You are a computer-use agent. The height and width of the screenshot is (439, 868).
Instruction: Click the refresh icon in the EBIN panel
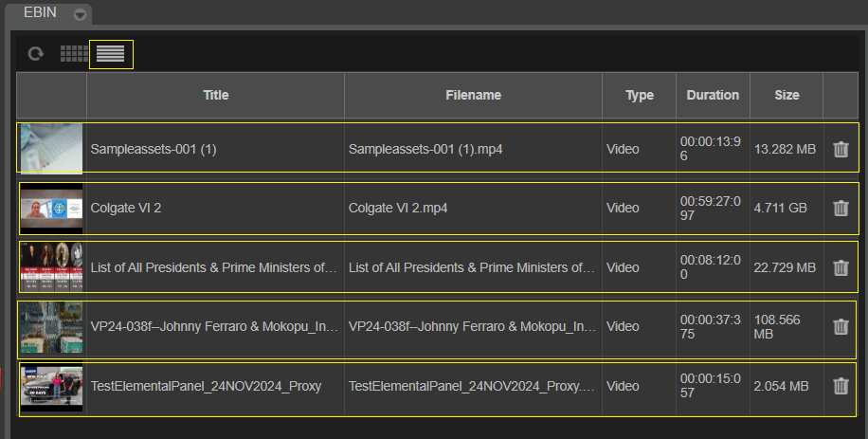pyautogui.click(x=35, y=54)
